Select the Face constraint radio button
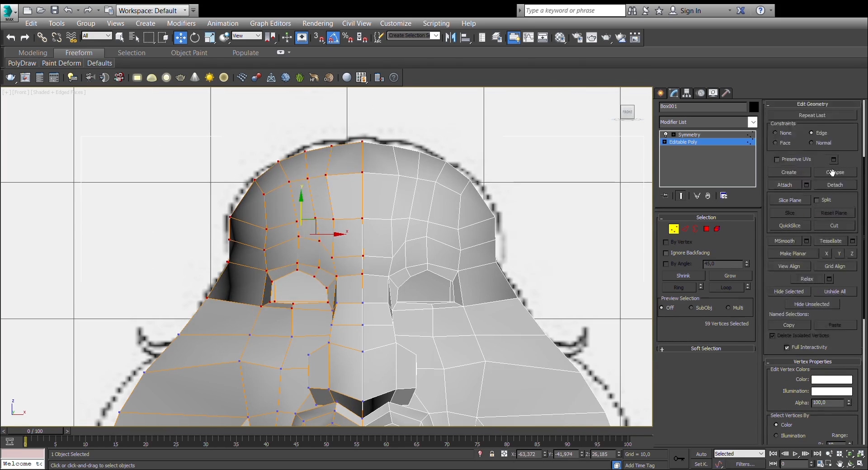Image resolution: width=868 pixels, height=470 pixels. tap(775, 143)
